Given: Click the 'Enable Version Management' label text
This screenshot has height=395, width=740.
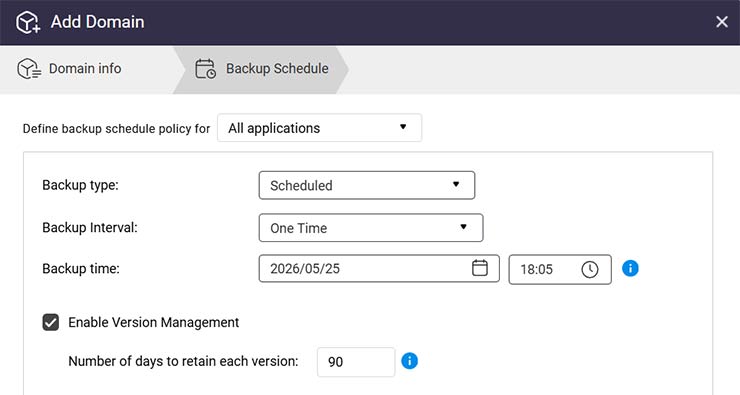Looking at the screenshot, I should pyautogui.click(x=154, y=322).
